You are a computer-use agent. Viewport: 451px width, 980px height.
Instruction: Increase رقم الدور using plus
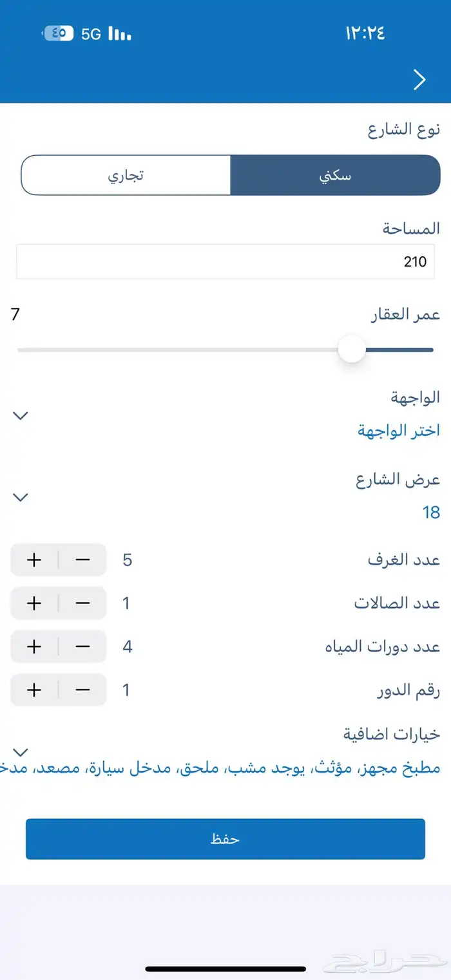[34, 690]
